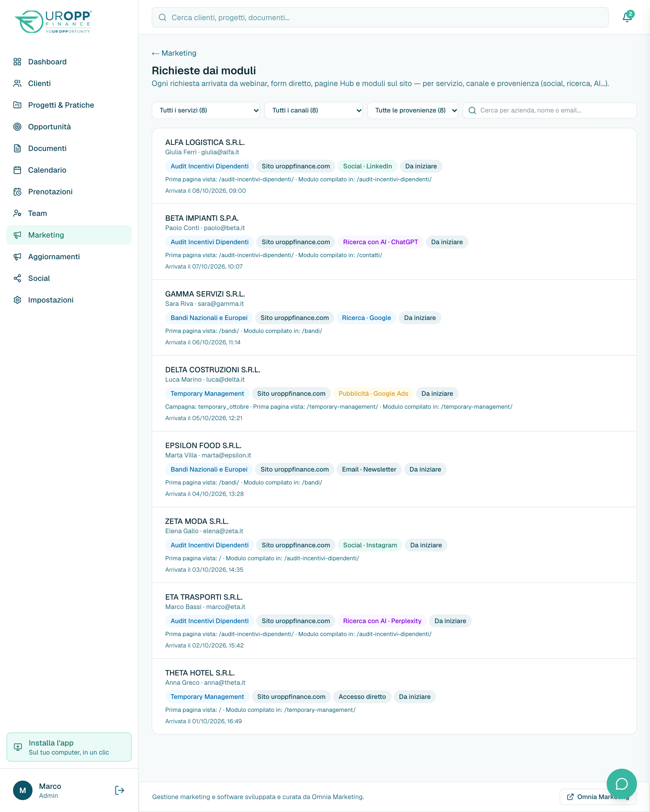The width and height of the screenshot is (650, 812).
Task: Click the Social share icon
Action: (17, 278)
